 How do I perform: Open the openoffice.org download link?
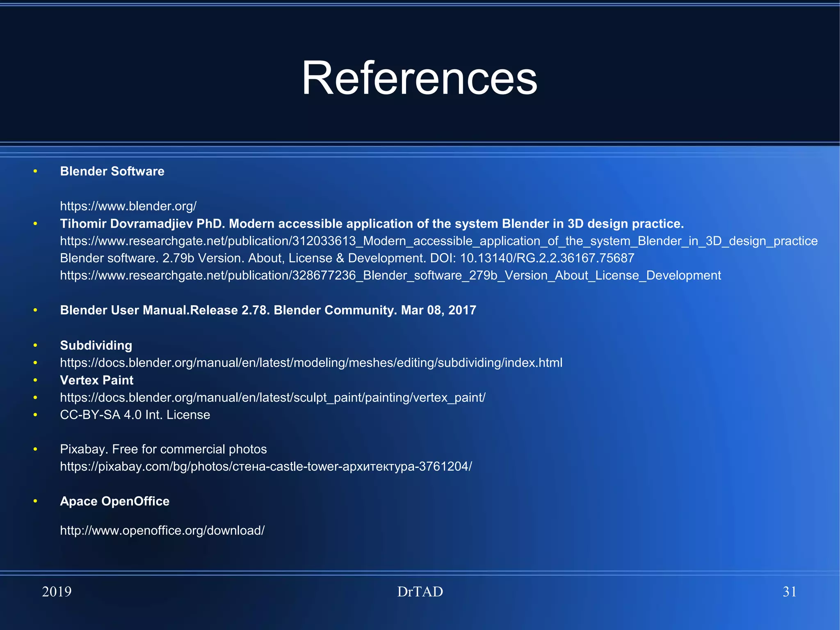pyautogui.click(x=162, y=531)
